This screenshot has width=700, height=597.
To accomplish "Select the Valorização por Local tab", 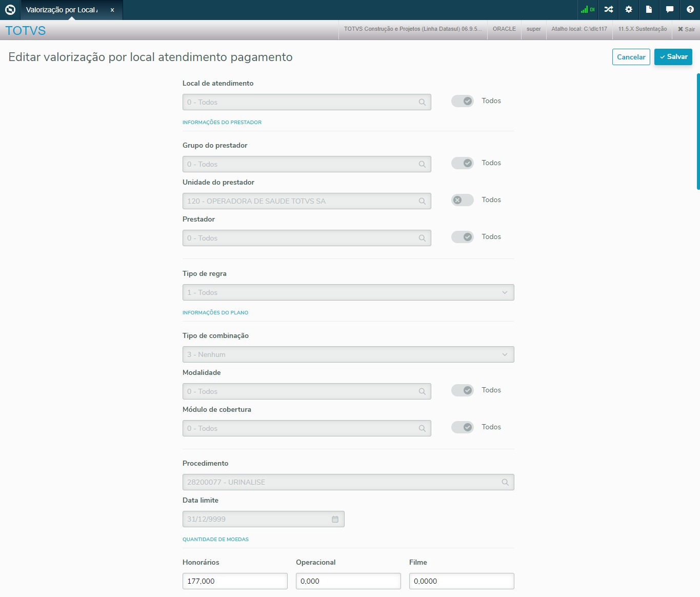I will click(62, 10).
